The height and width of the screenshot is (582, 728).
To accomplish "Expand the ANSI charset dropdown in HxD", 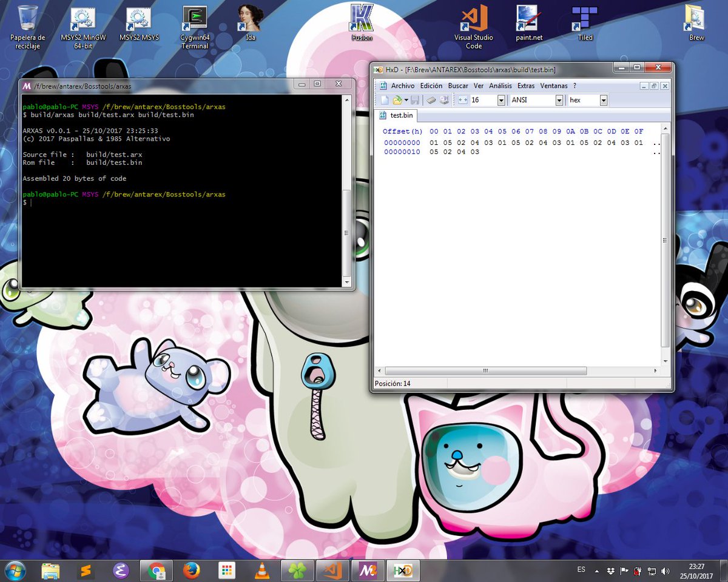I will pyautogui.click(x=559, y=100).
